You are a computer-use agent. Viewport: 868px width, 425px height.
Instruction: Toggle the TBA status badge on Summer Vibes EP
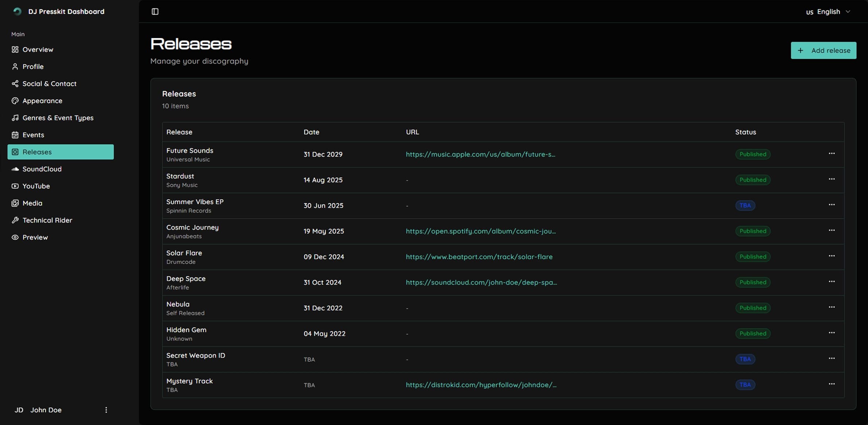(x=745, y=205)
